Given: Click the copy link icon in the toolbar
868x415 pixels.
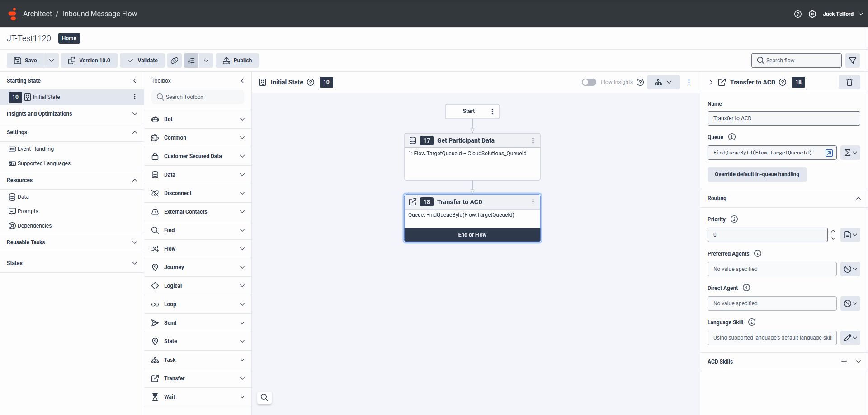Looking at the screenshot, I should point(175,60).
